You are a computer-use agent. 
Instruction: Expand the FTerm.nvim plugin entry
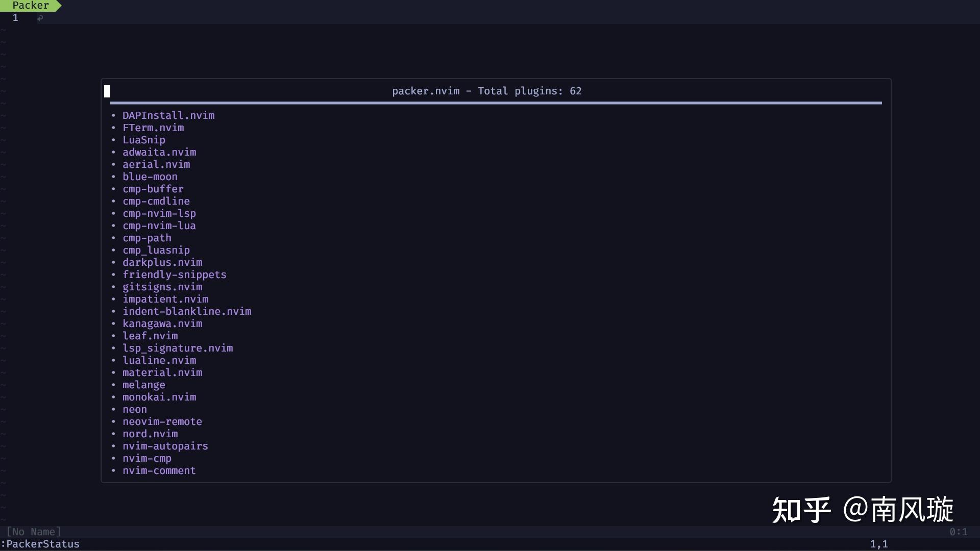153,128
